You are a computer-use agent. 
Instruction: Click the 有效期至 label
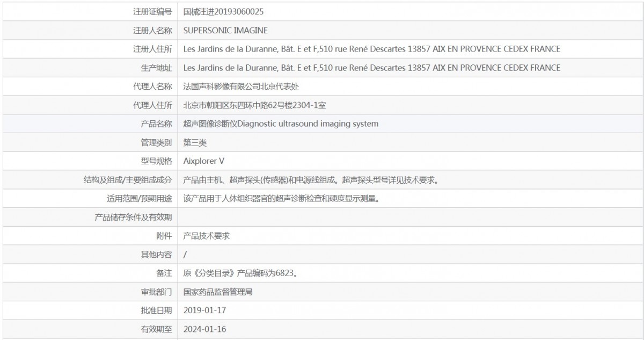pos(156,329)
